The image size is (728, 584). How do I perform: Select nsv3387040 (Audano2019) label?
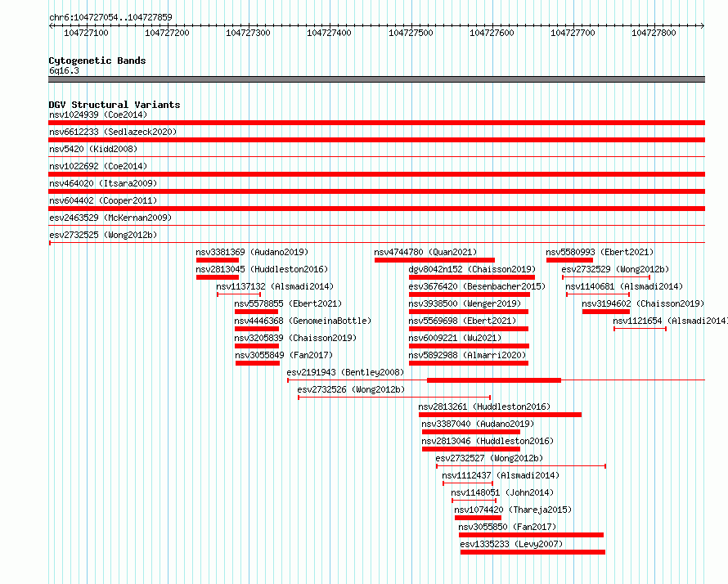click(478, 424)
